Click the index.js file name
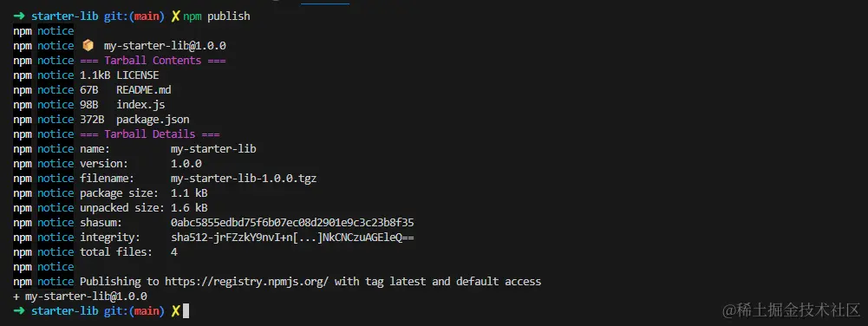Screen dimensions: 868x326 click(140, 105)
